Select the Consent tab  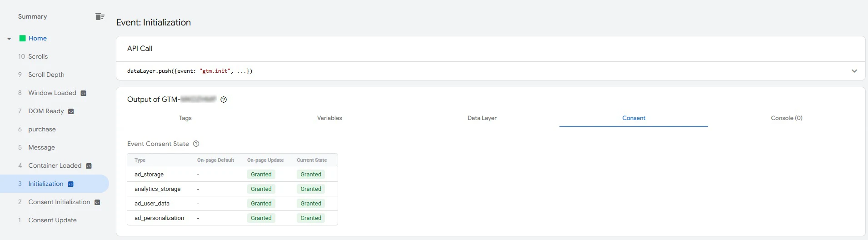[634, 118]
